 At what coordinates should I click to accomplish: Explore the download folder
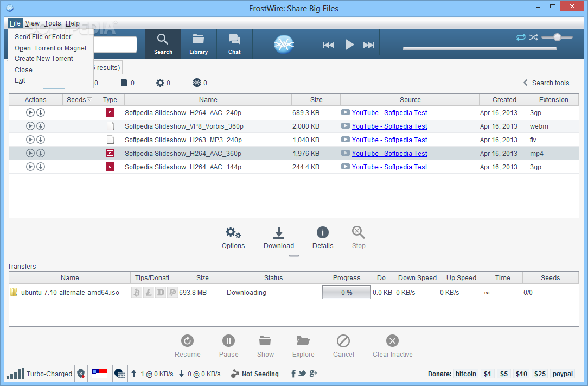pos(303,346)
